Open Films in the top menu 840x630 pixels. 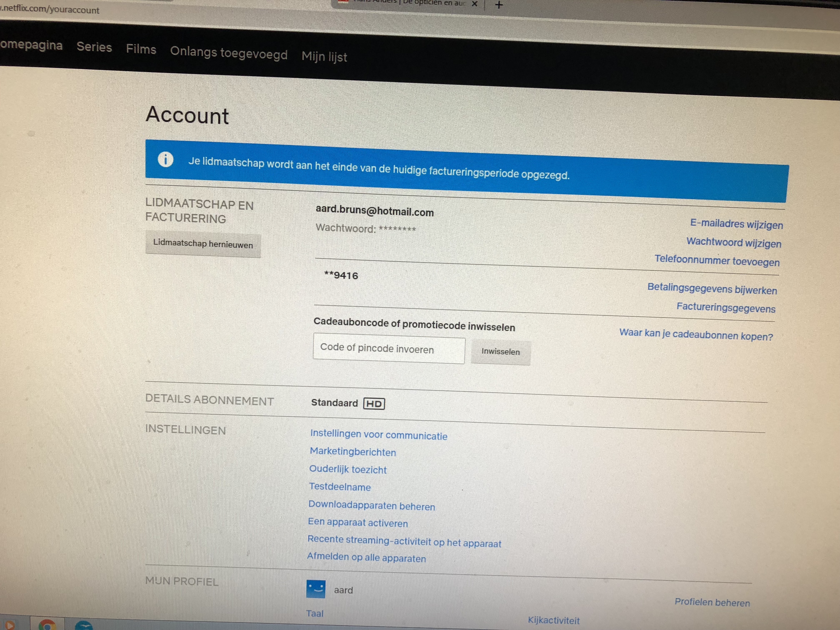click(141, 49)
